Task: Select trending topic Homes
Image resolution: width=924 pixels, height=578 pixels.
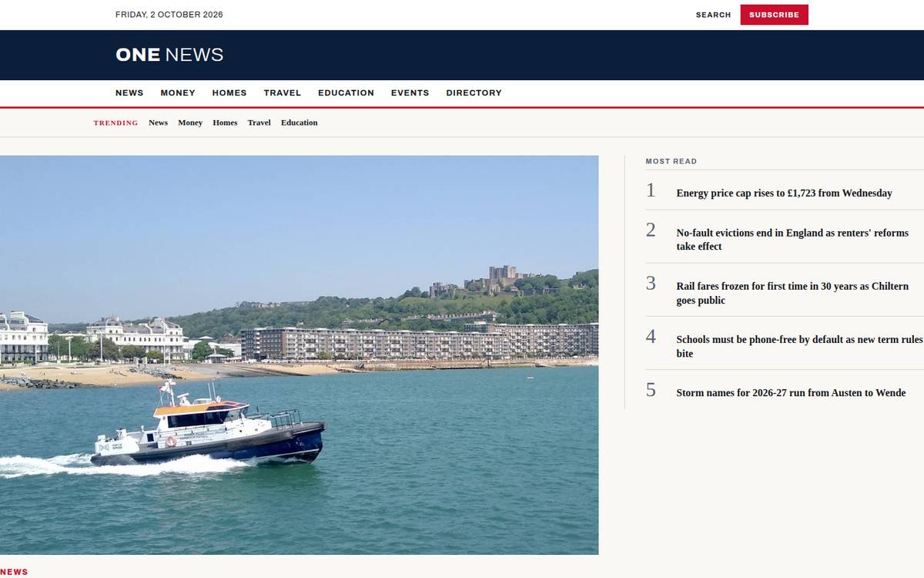Action: point(225,123)
